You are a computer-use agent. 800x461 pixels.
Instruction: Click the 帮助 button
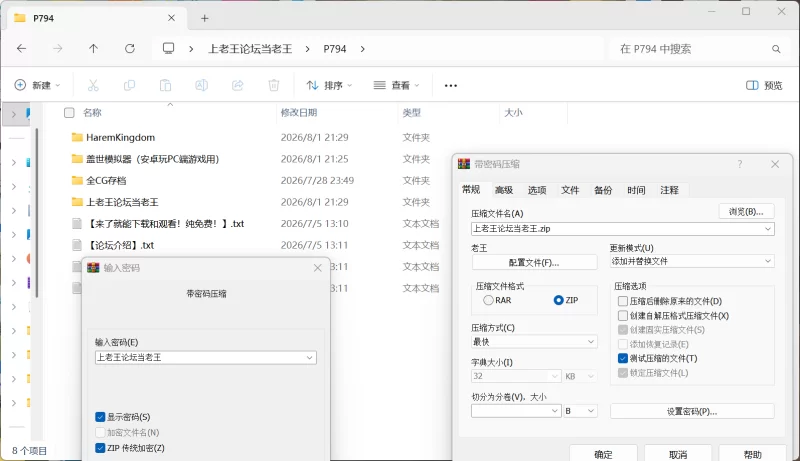752,454
